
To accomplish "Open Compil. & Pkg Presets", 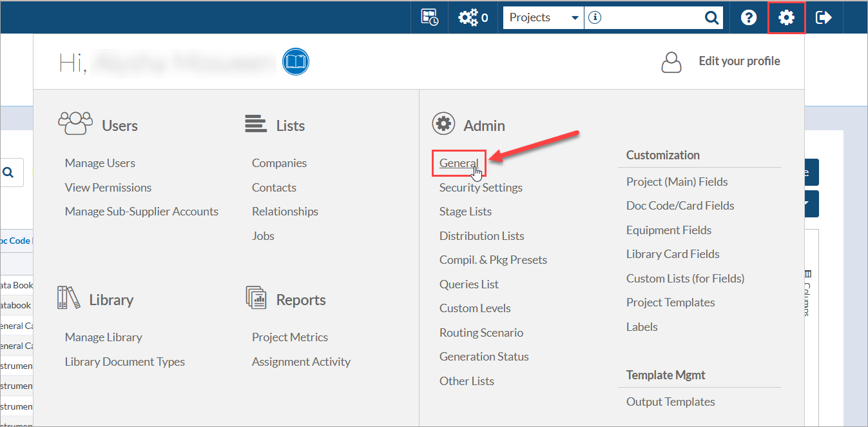I will (x=493, y=260).
